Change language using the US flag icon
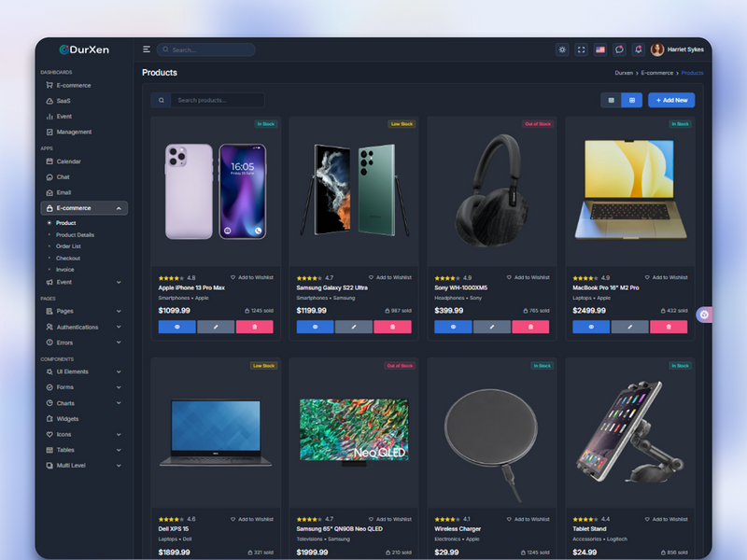The height and width of the screenshot is (560, 747). tap(600, 49)
